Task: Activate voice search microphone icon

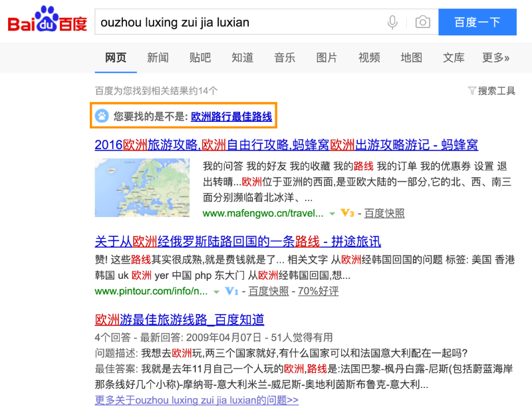Action: pos(392,21)
